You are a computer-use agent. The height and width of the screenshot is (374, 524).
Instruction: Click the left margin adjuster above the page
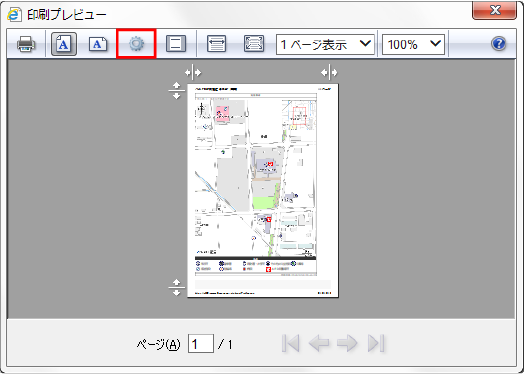point(193,73)
